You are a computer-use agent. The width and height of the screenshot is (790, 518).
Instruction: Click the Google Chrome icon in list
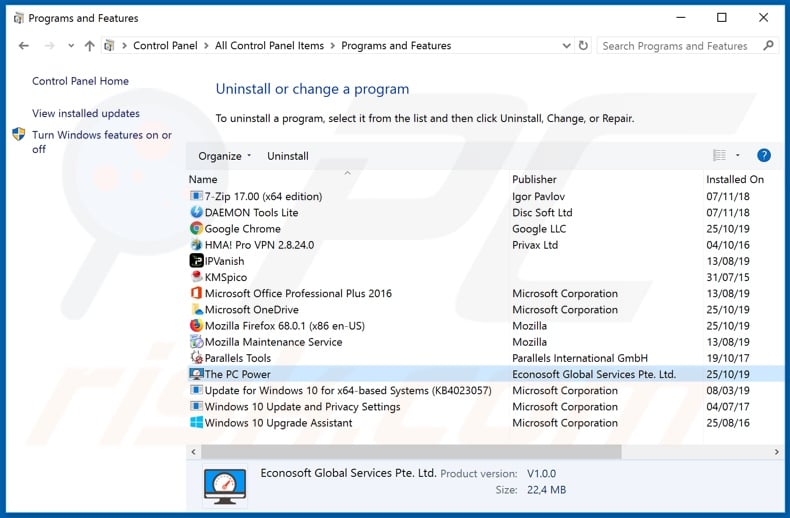pyautogui.click(x=196, y=228)
